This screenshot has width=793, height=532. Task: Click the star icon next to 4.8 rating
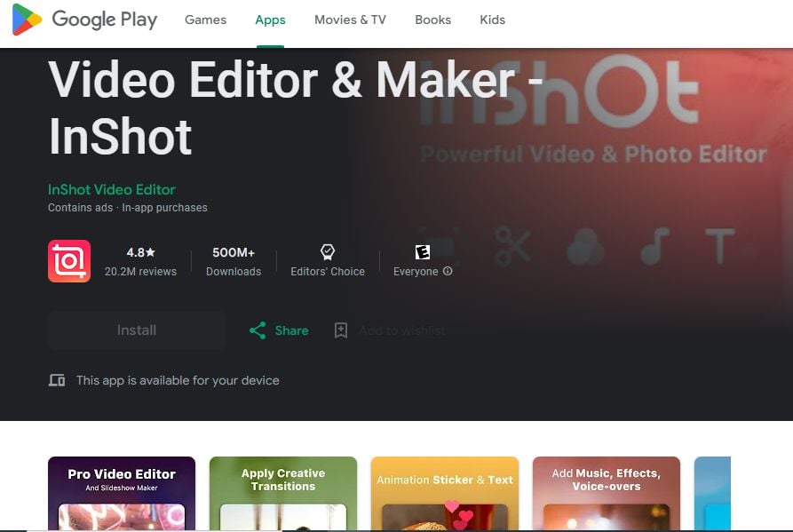click(x=152, y=251)
